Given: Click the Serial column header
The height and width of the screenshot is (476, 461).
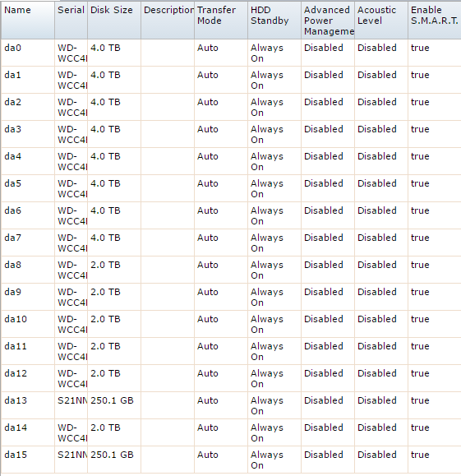Looking at the screenshot, I should point(71,21).
